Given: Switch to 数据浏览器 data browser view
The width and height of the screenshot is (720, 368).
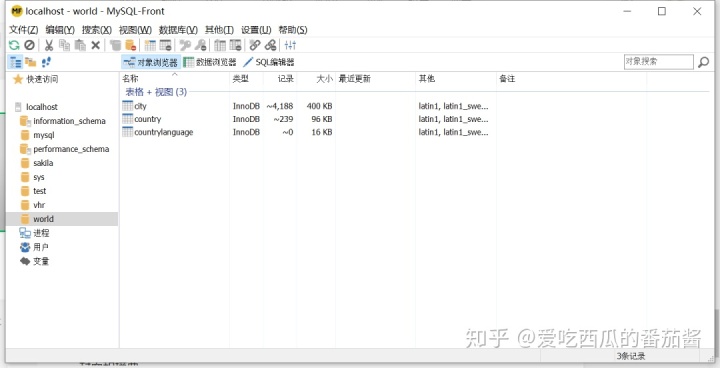Looking at the screenshot, I should (210, 62).
